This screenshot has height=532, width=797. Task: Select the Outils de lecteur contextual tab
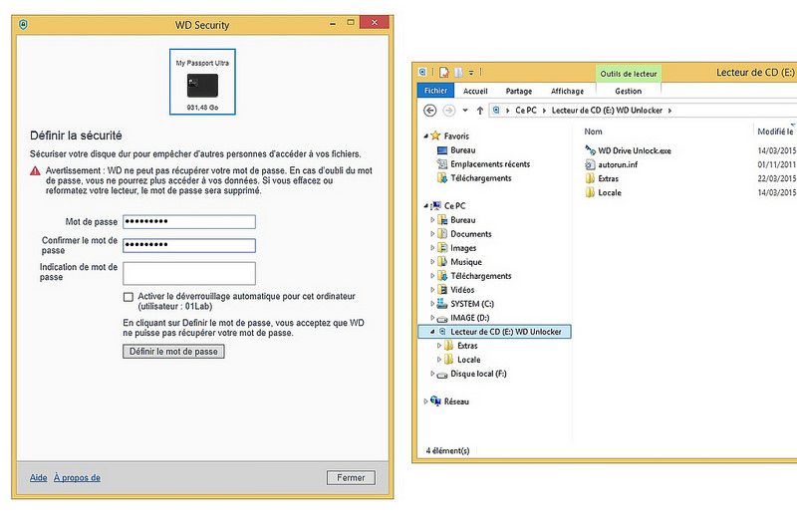(x=629, y=74)
